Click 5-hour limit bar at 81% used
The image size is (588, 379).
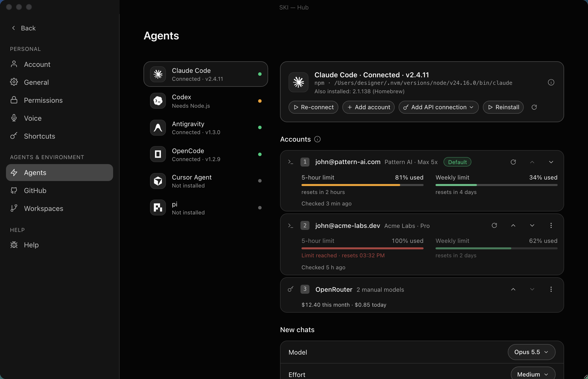coord(362,185)
